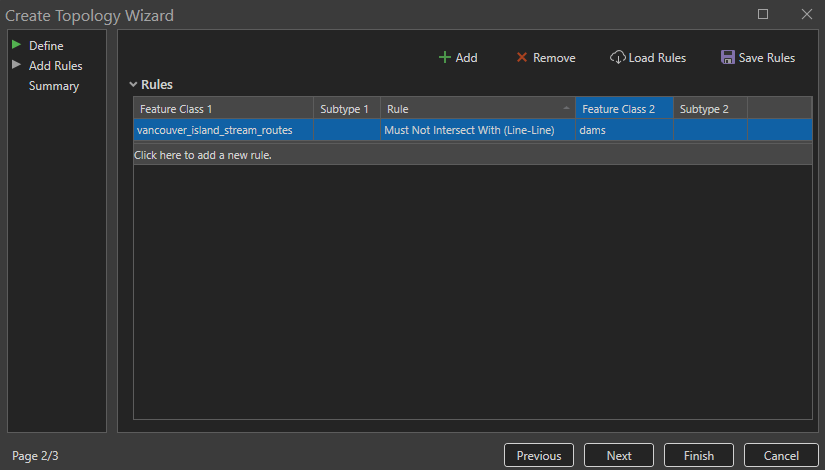Go to the Define wizard step
The image size is (825, 470).
[46, 46]
